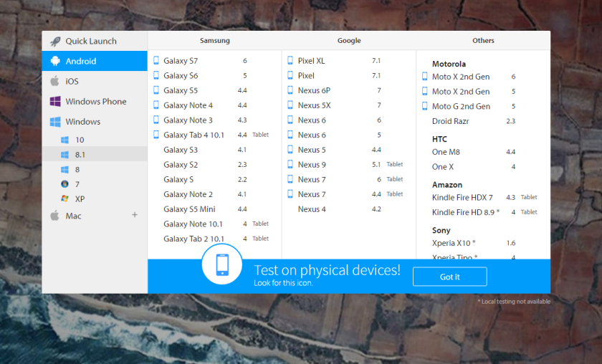602x364 pixels.
Task: Open the Windows Phone platform
Action: 95,101
